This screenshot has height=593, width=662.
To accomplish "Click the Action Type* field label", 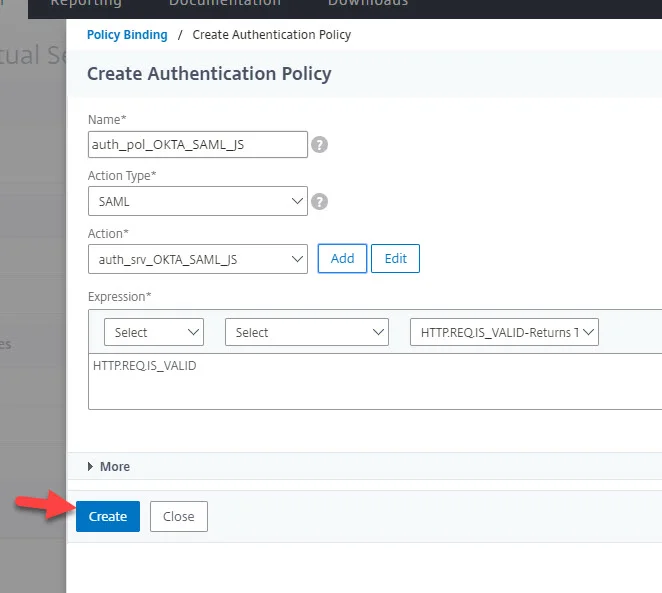I will [x=122, y=176].
